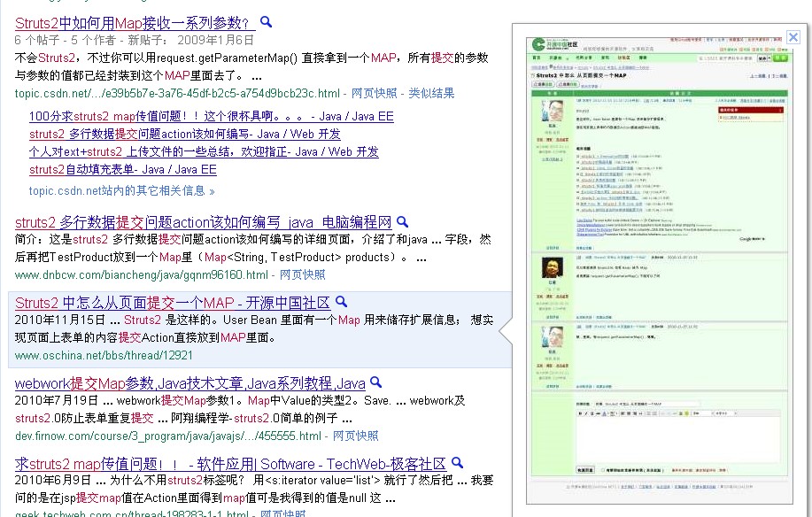The height and width of the screenshot is (517, 812).
Task: Click the green 'topic.csdn.net/.../e39b5b7e' URL text
Action: click(177, 93)
